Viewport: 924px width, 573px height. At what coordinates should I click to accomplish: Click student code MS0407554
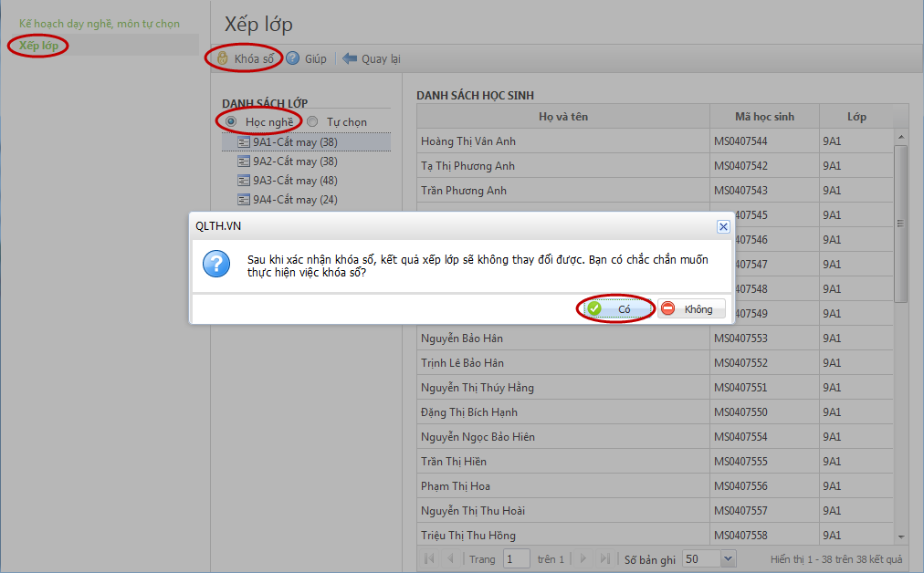pyautogui.click(x=740, y=437)
